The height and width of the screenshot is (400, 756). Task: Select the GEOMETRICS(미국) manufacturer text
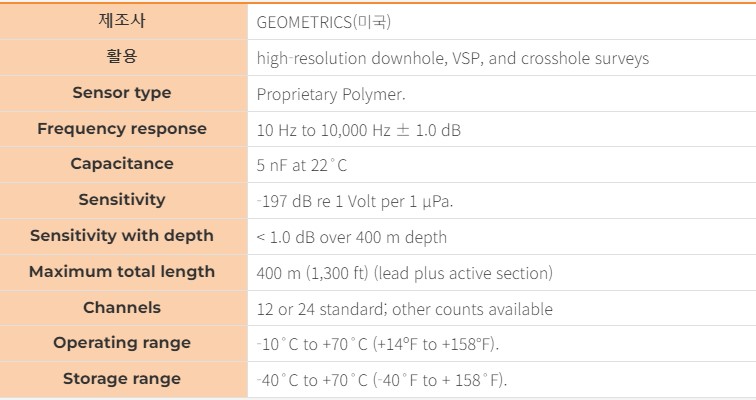click(324, 22)
